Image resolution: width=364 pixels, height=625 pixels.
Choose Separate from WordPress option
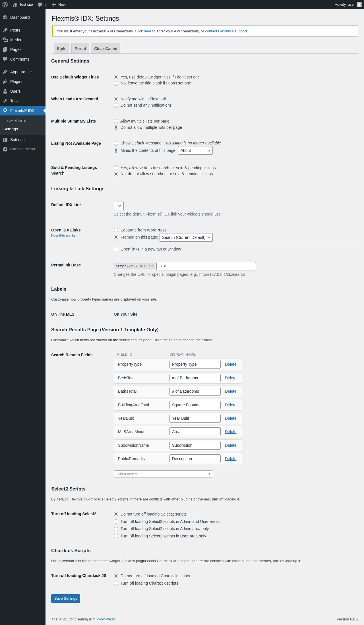pyautogui.click(x=116, y=230)
